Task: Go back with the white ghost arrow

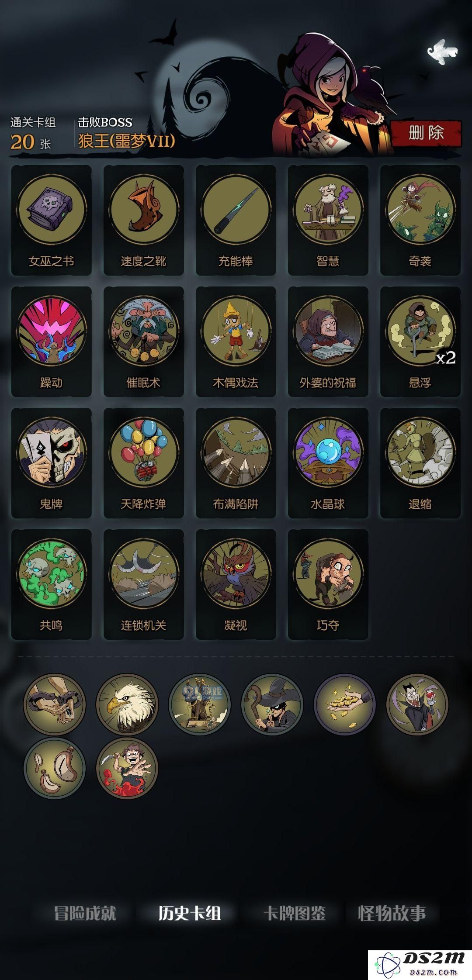Action: pos(442,52)
